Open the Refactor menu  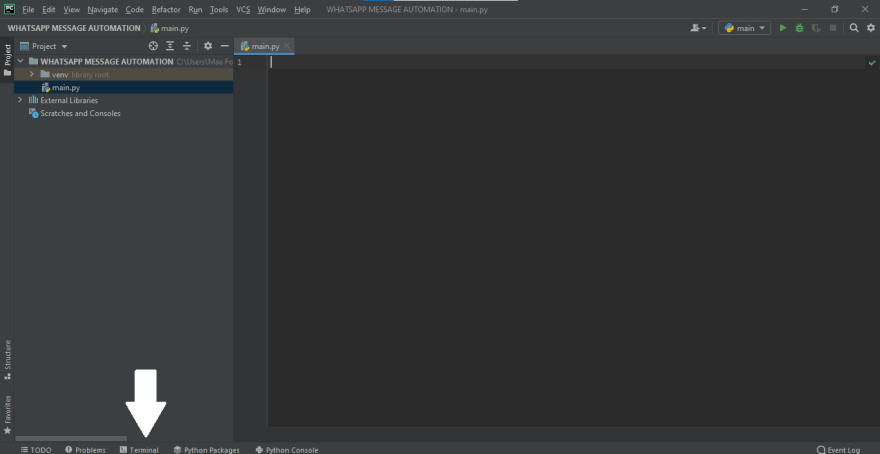click(x=166, y=10)
